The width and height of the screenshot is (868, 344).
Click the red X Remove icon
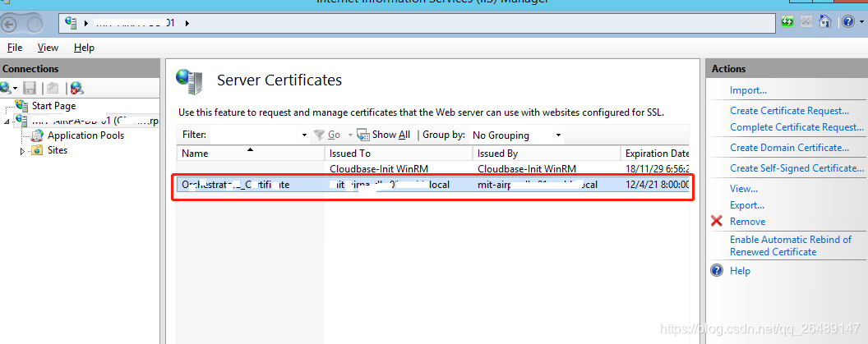pos(717,221)
